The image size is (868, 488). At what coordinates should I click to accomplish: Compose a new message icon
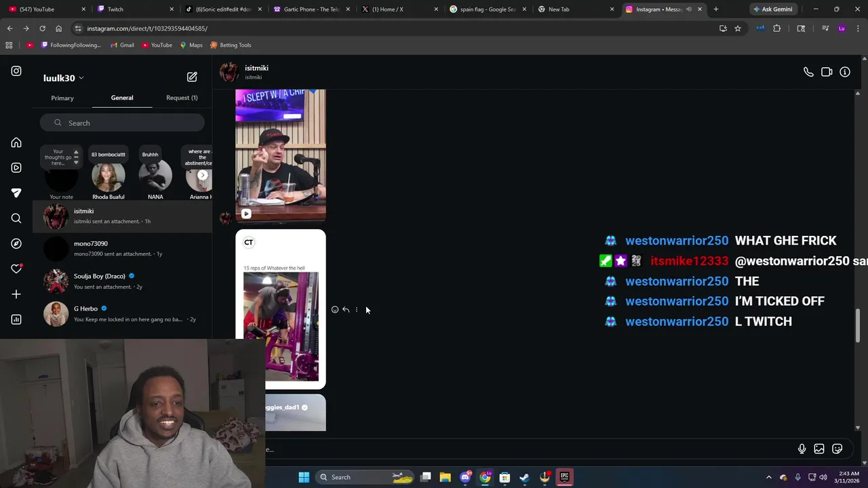point(192,77)
